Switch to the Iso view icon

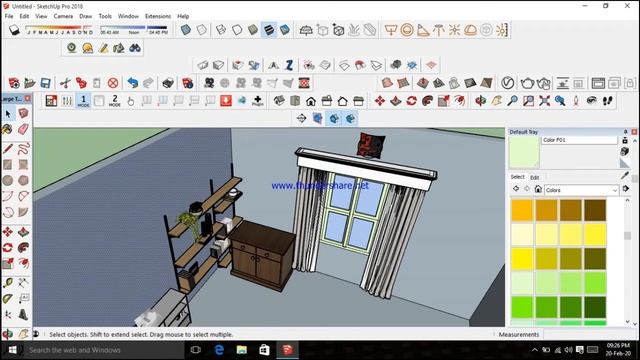tap(279, 100)
